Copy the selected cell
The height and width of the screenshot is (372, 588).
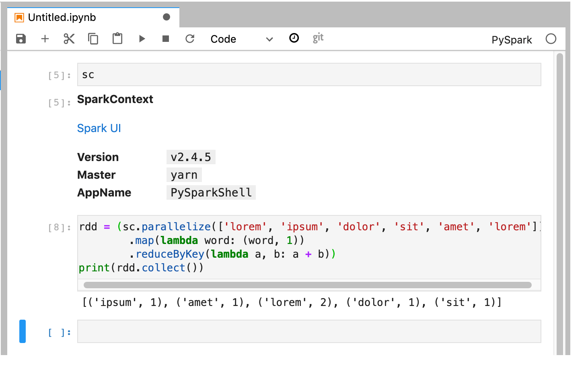pos(93,39)
